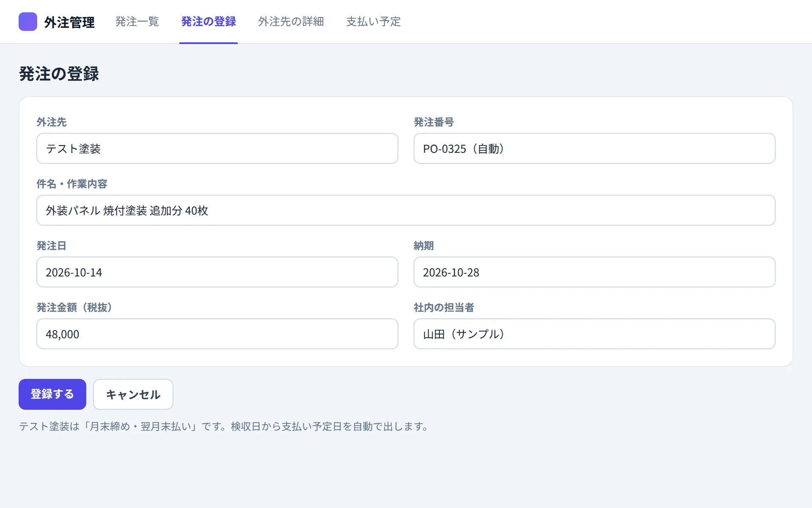Click the purple 外注管理 logo icon
This screenshot has width=812, height=508.
[x=28, y=22]
